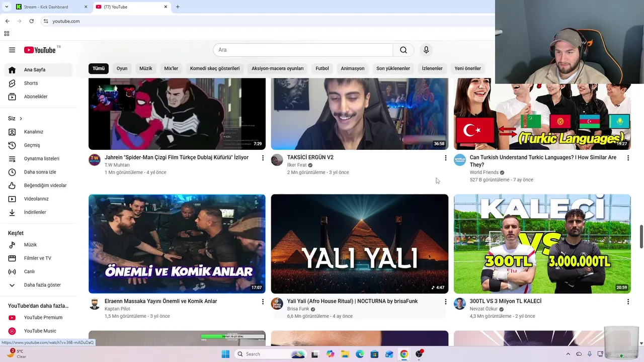Viewport: 644px width, 362px height.
Task: Open the Chrome apps grid icon
Action: tap(7, 34)
